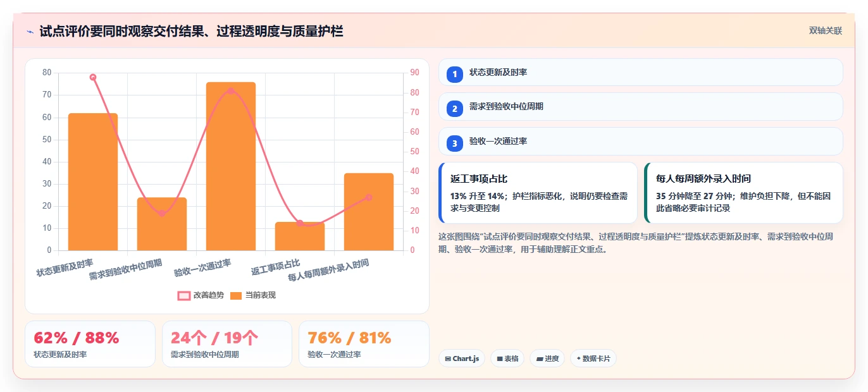Click the orange bar for 状态更新及时率

point(93,182)
